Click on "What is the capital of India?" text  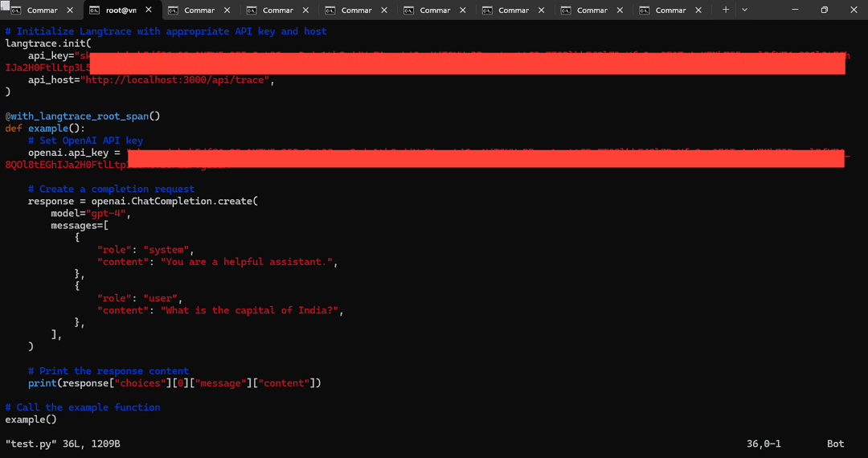click(x=252, y=310)
